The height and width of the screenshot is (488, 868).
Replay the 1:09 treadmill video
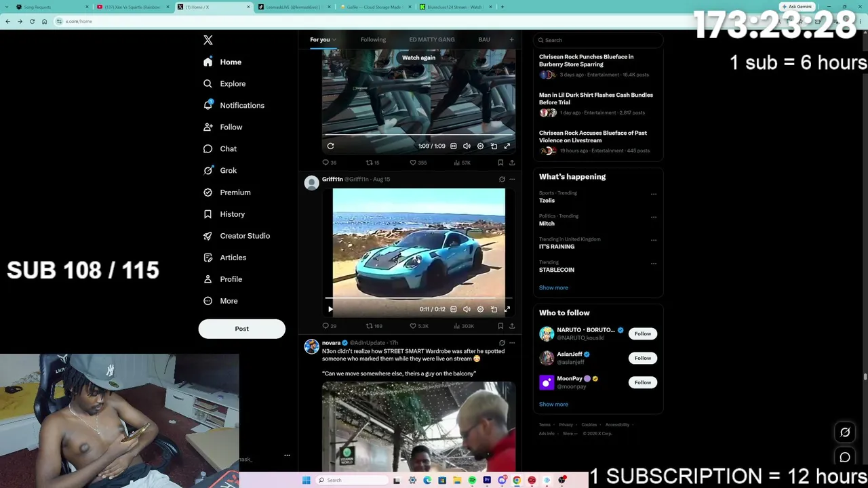coord(330,146)
